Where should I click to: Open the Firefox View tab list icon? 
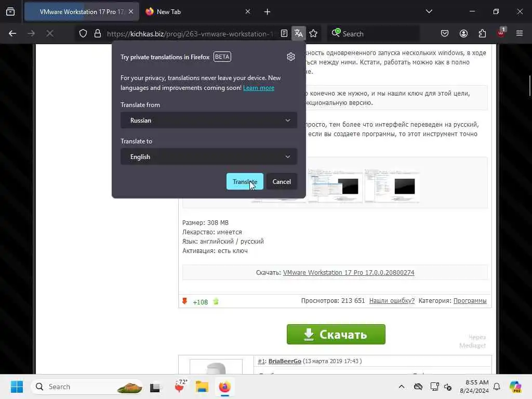click(10, 11)
